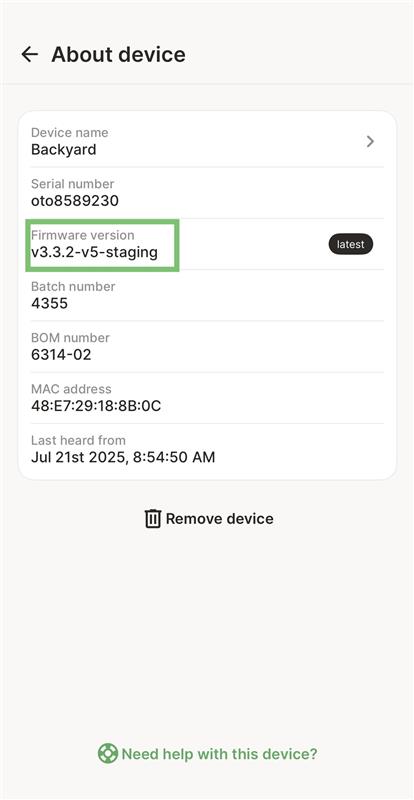414x800 pixels.
Task: Tap the Firmware version label
Action: click(x=83, y=235)
